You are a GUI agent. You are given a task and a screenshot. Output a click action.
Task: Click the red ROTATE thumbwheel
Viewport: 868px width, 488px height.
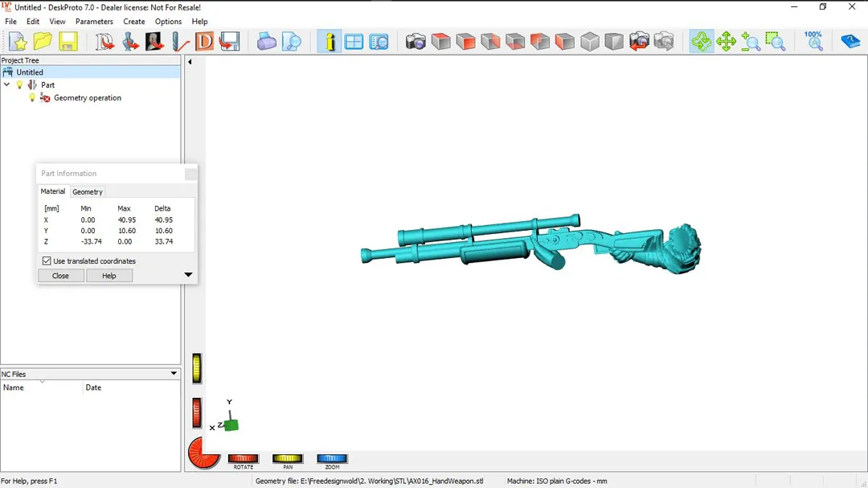pyautogui.click(x=244, y=458)
